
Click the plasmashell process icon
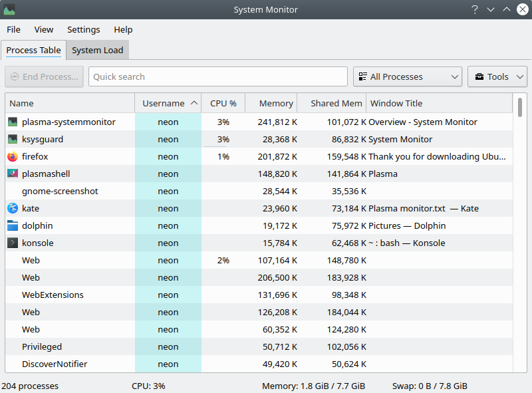click(13, 174)
